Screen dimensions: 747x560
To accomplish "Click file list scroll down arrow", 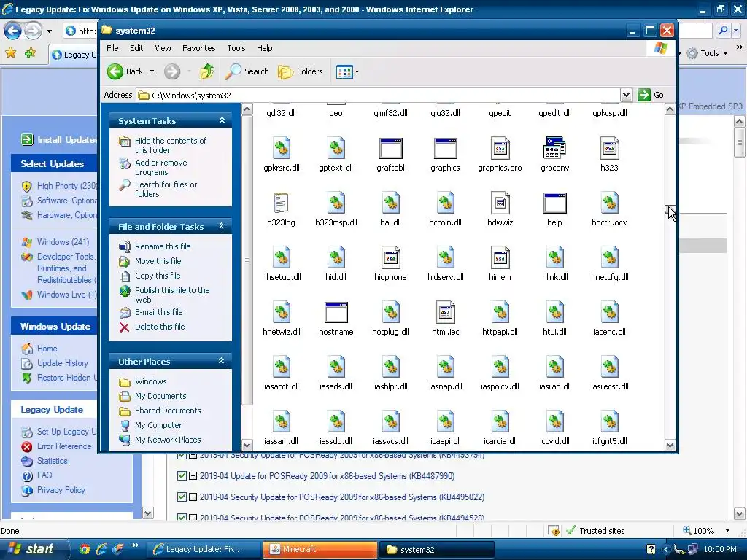I will click(670, 446).
